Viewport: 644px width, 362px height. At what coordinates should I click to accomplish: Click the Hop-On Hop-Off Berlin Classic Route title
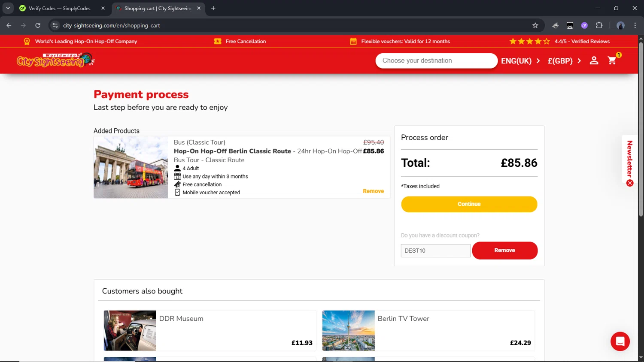232,151
